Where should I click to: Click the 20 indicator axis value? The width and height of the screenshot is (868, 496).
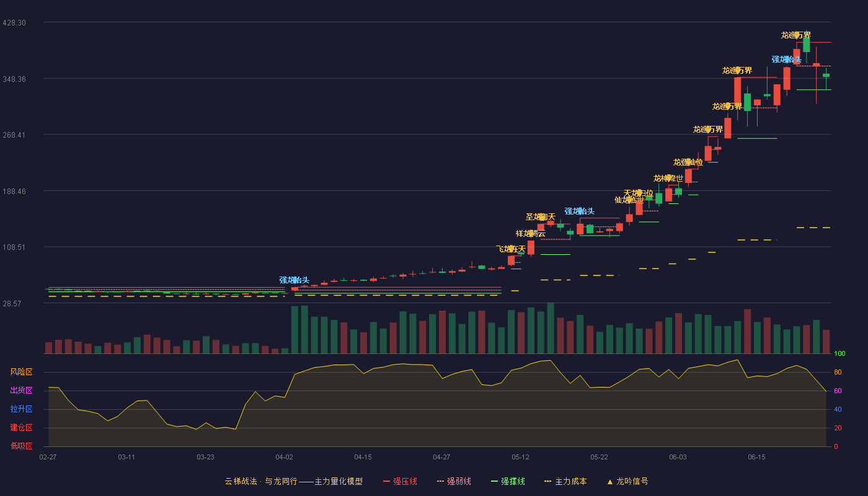(x=837, y=428)
